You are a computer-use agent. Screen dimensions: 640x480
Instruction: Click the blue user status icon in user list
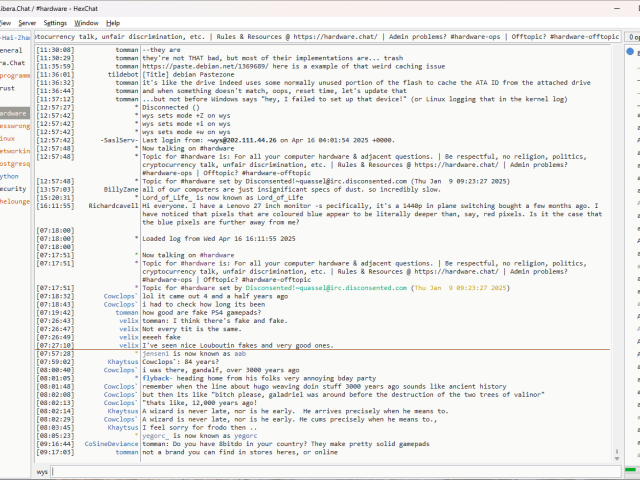[x=630, y=50]
